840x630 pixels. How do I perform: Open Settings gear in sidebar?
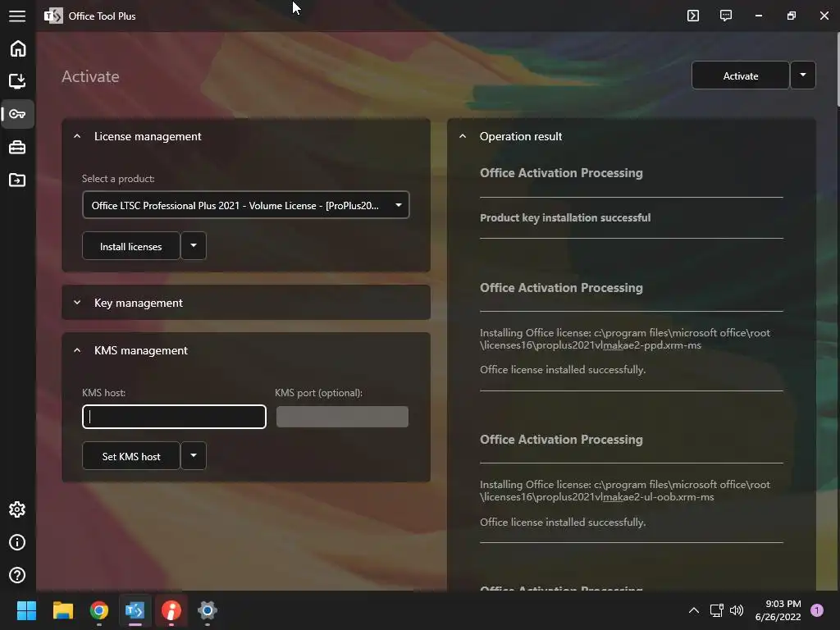click(18, 509)
